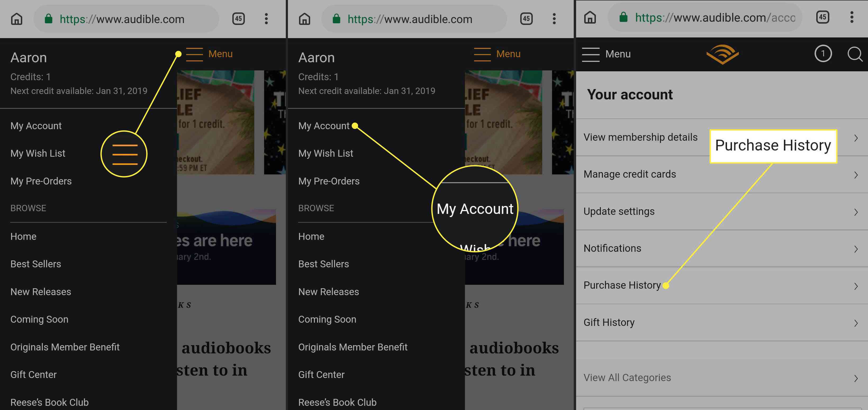Expand the Purchase History chevron
The width and height of the screenshot is (868, 410).
point(856,286)
